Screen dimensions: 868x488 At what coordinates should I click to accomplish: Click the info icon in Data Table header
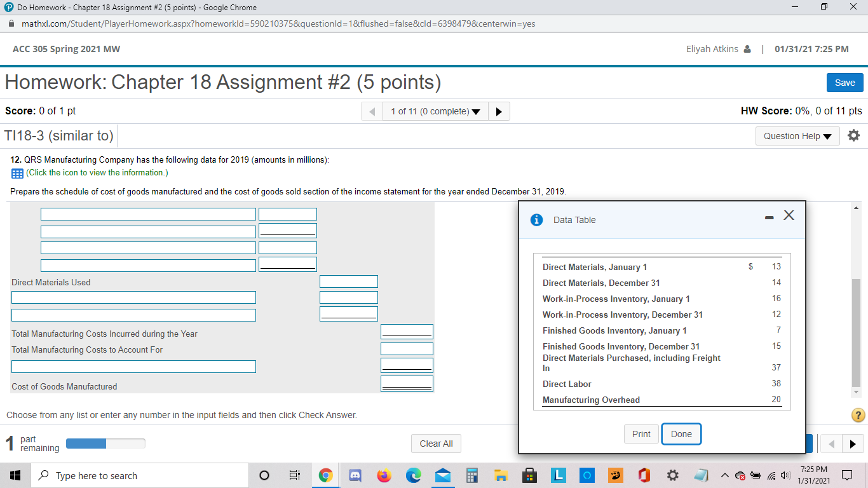[536, 220]
